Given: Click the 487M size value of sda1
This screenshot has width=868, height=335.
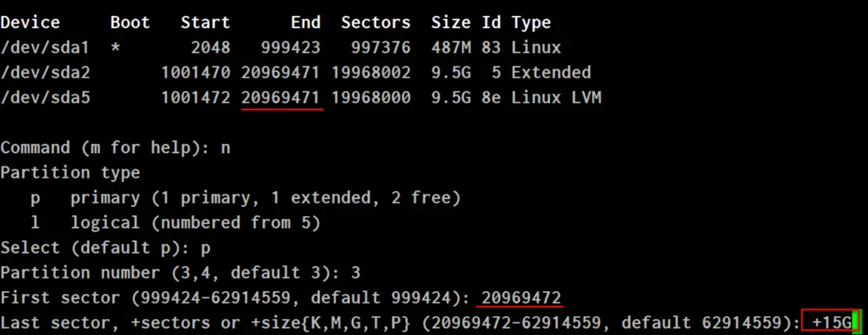Looking at the screenshot, I should coord(451,48).
